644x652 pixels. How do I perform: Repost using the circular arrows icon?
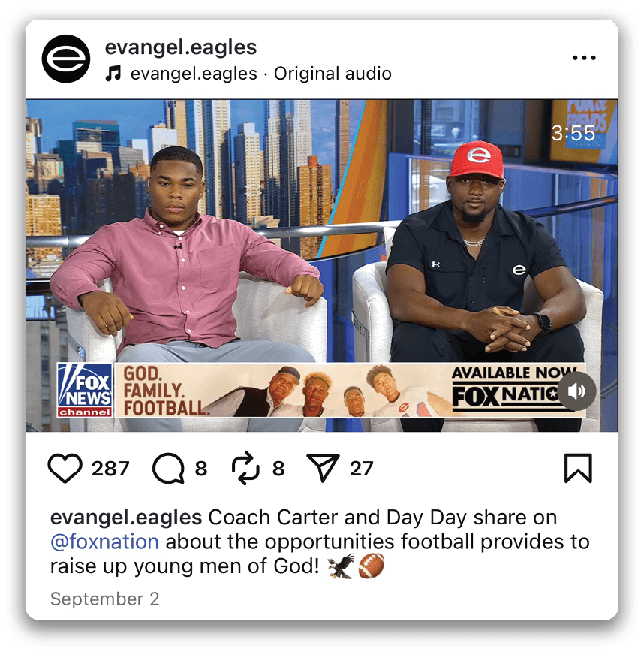coord(245,468)
